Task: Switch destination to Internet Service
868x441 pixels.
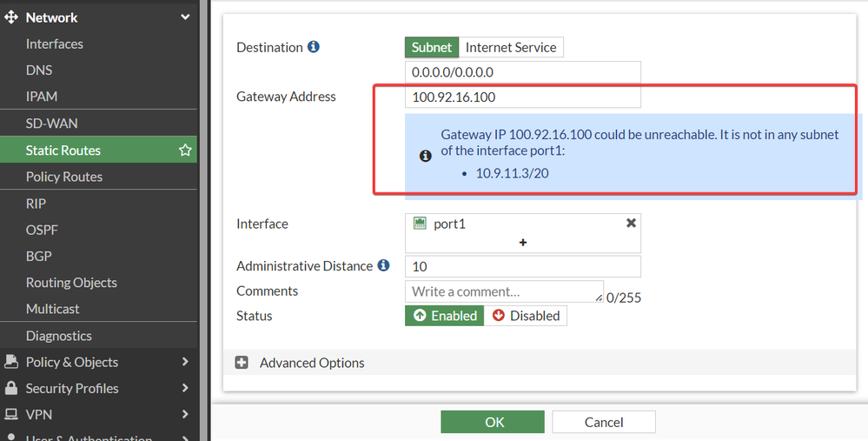Action: point(511,47)
